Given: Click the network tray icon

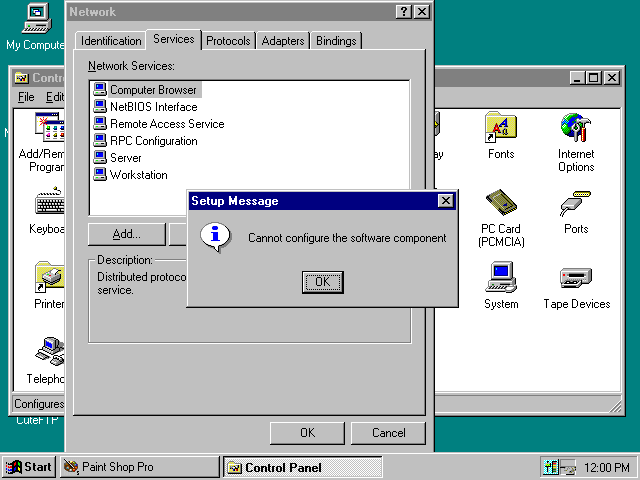Looking at the screenshot, I should coord(568,467).
